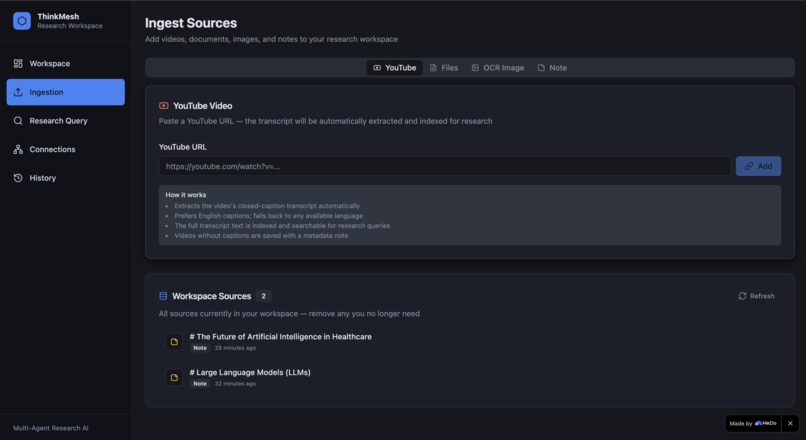Click note icon beside Large Language Models source
The width and height of the screenshot is (806, 440).
tap(174, 378)
